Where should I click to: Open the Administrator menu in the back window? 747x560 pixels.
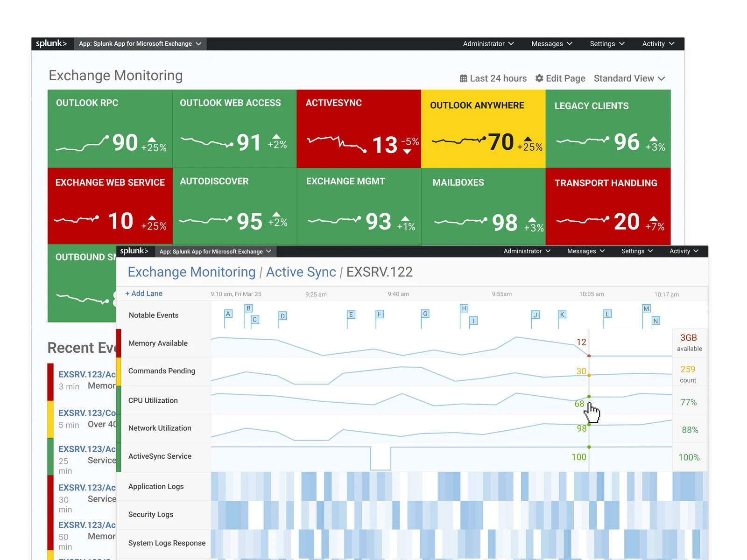coord(488,44)
